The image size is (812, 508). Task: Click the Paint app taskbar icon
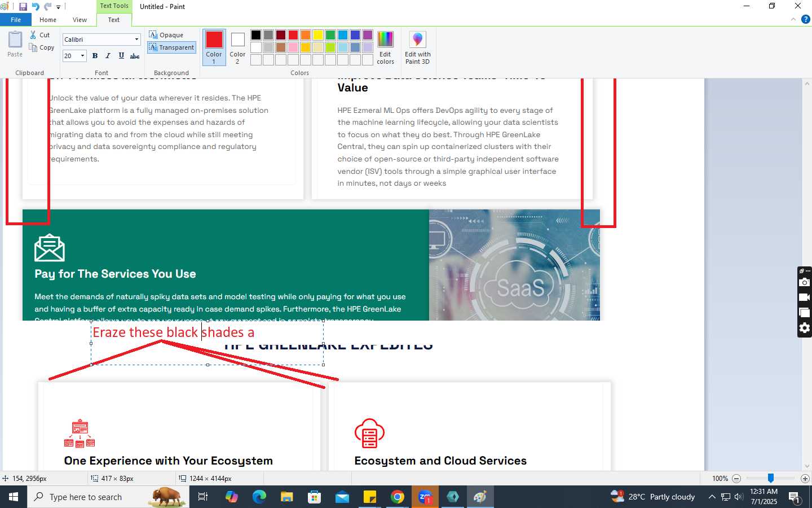pyautogui.click(x=480, y=497)
